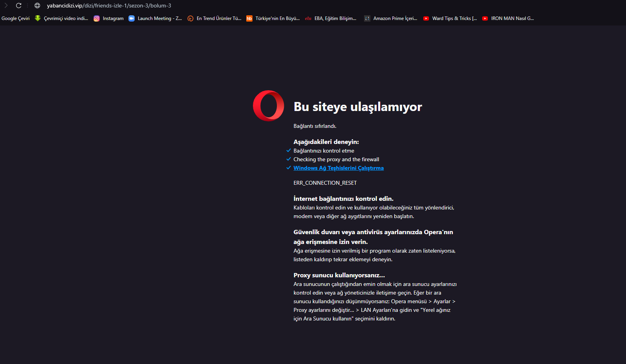Click the globe site info icon
Viewport: 626px width, 364px height.
(37, 5)
